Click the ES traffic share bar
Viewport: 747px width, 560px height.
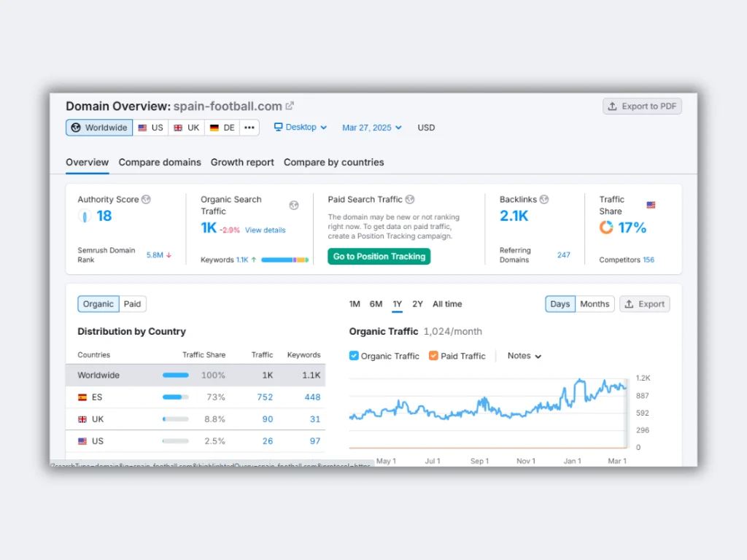175,397
